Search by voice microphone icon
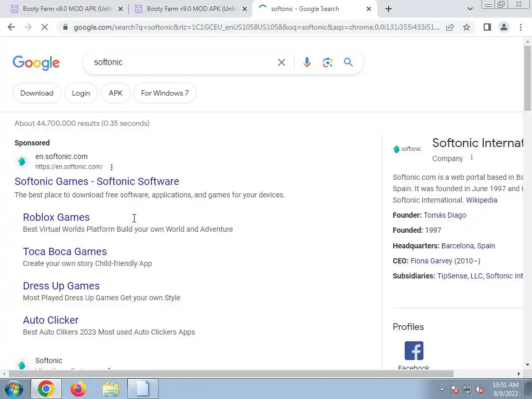 point(307,62)
